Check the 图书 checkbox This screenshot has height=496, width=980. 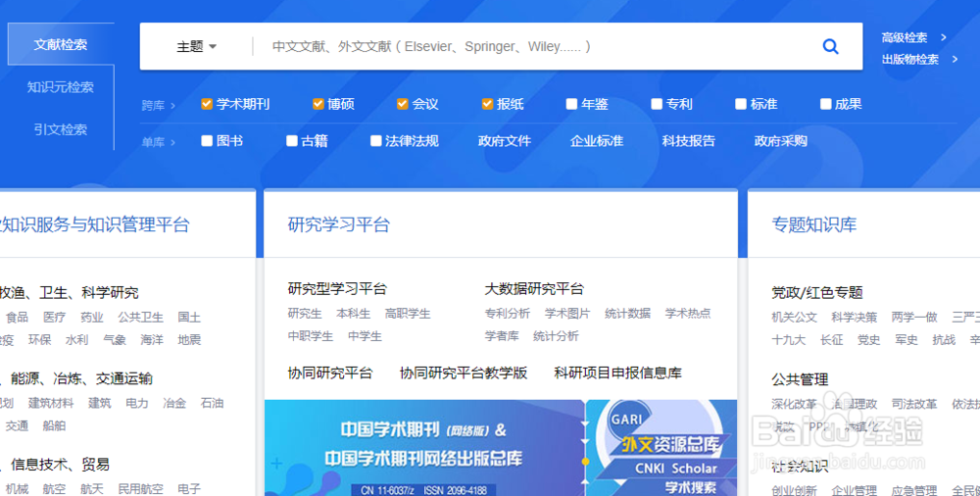207,141
